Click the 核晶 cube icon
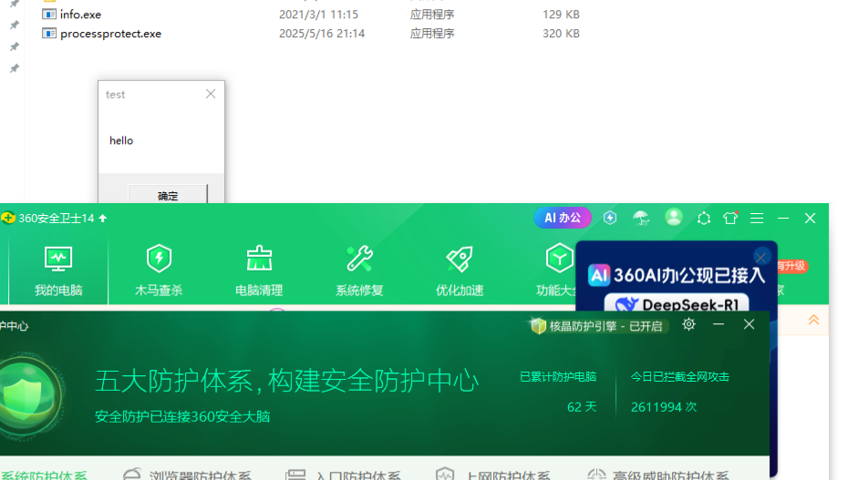 tap(538, 326)
